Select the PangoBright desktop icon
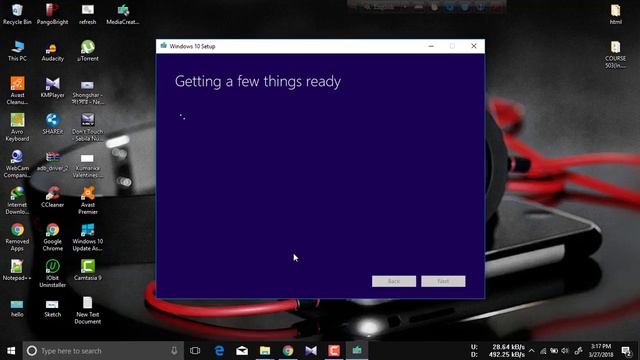Screen dimensions: 640x360 point(52,14)
